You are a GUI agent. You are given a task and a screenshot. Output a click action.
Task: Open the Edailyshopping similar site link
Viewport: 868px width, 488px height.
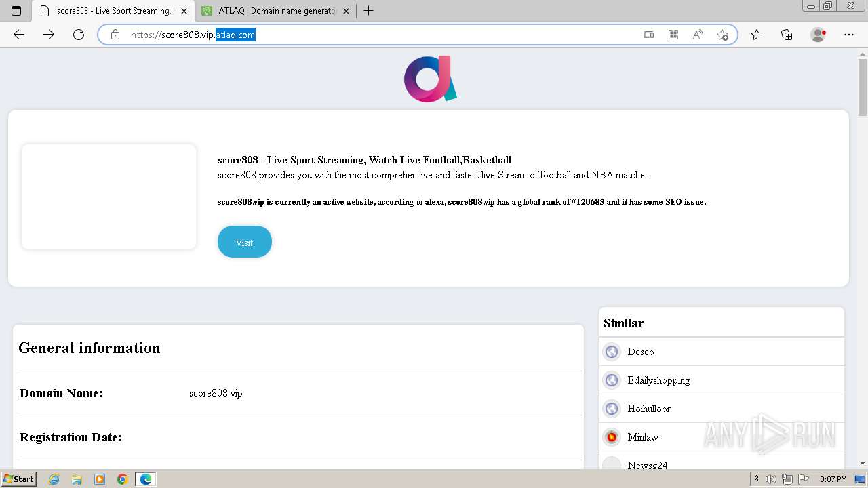tap(658, 380)
